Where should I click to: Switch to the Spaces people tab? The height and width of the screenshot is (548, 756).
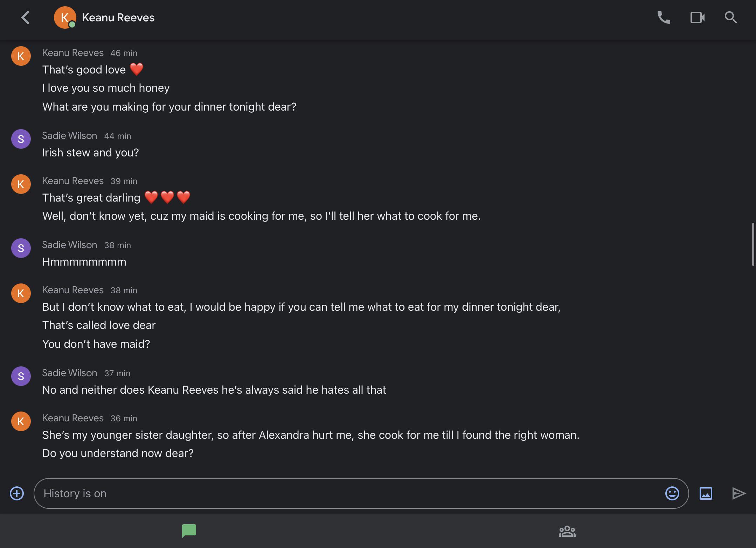pyautogui.click(x=567, y=531)
